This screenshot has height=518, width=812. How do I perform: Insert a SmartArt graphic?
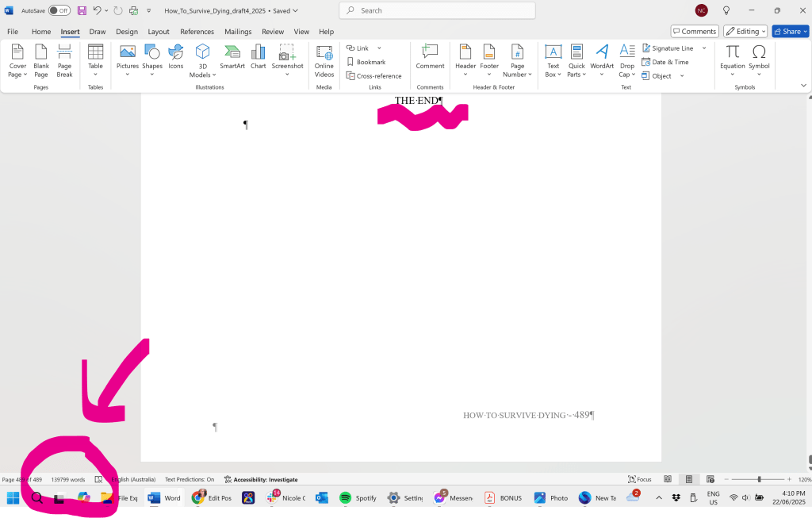(232, 57)
